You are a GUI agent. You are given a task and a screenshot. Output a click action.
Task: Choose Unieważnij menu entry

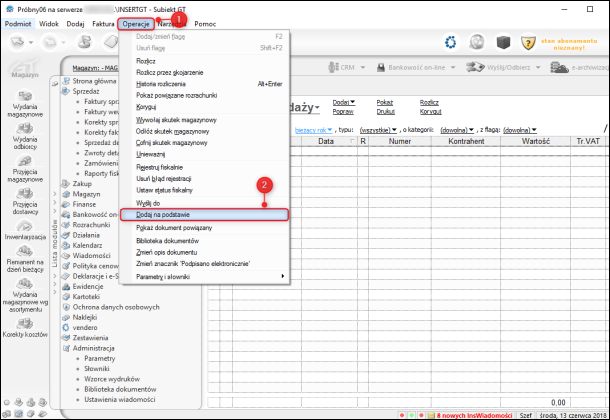[x=204, y=154]
